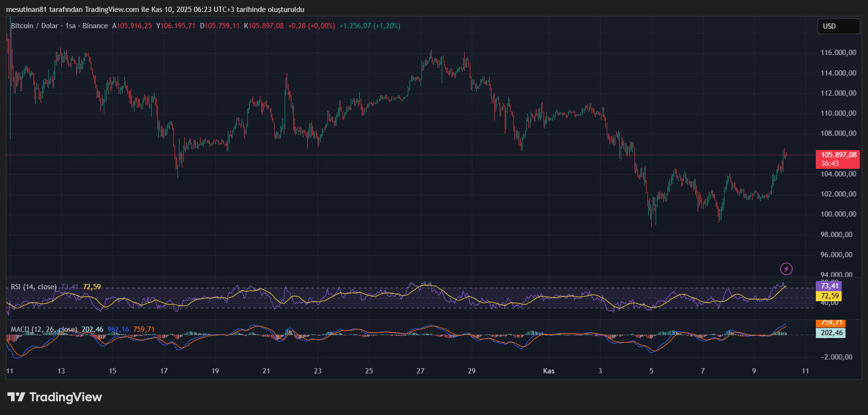Screen dimensions: 868x415
Task: Select the MACD (12, 26, close) legend
Action: (x=44, y=329)
